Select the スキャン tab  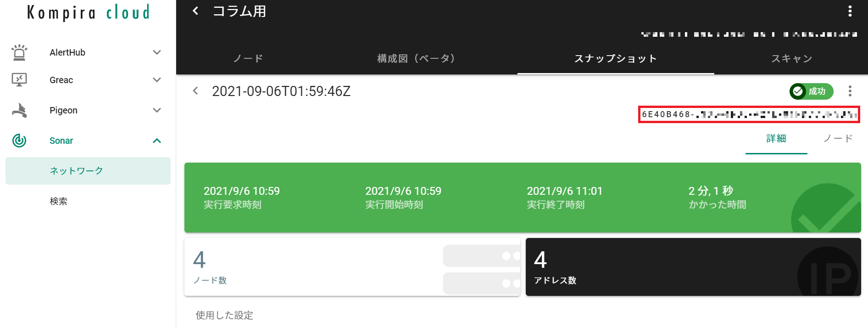pos(791,59)
